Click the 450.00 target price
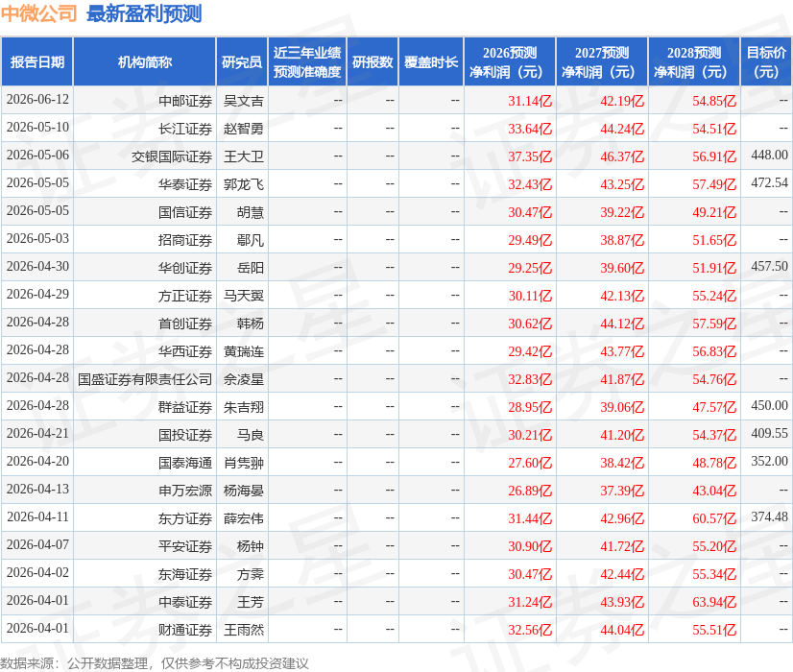The width and height of the screenshot is (793, 672). pyautogui.click(x=769, y=405)
